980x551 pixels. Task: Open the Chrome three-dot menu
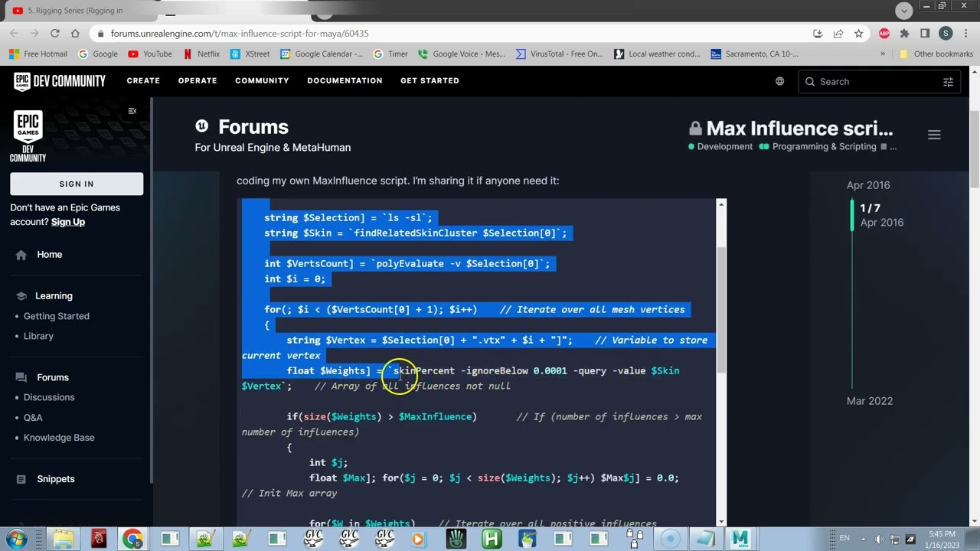click(x=965, y=34)
